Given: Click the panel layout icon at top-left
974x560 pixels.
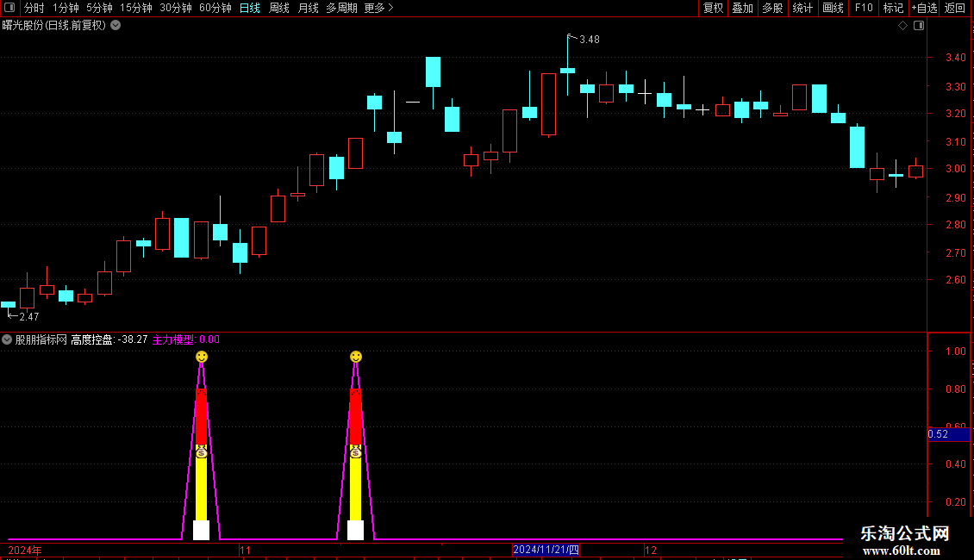Looking at the screenshot, I should coord(9,8).
